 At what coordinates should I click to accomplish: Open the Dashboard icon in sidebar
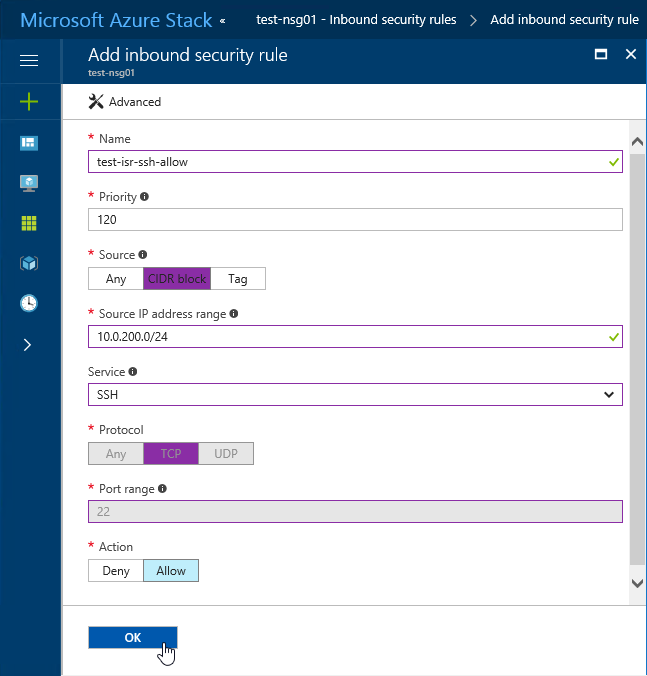(29, 143)
